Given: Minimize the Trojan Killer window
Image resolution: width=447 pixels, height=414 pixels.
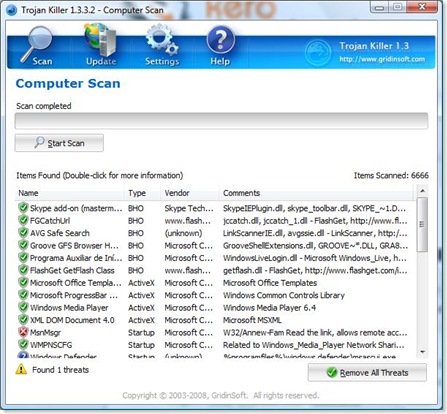Looking at the screenshot, I should pyautogui.click(x=379, y=7).
